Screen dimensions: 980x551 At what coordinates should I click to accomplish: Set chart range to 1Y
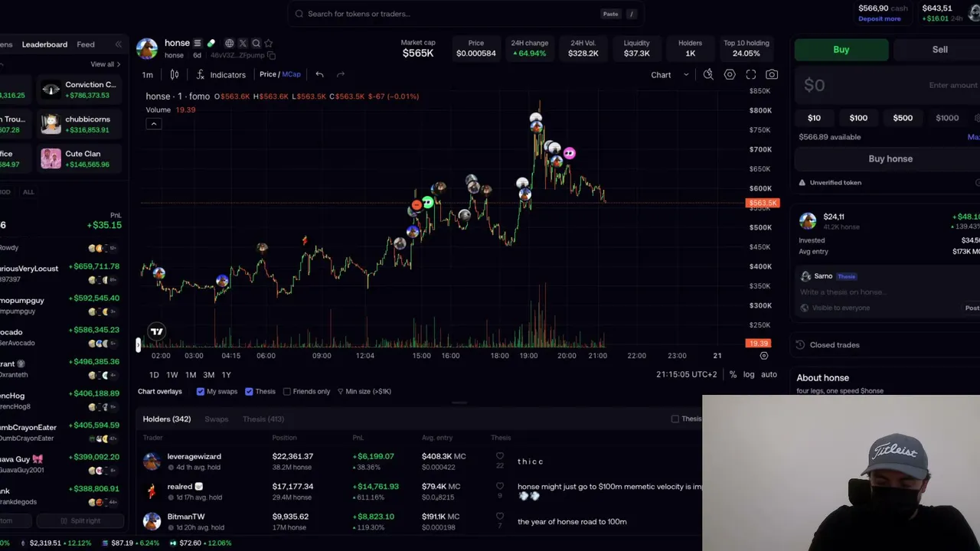coord(227,374)
